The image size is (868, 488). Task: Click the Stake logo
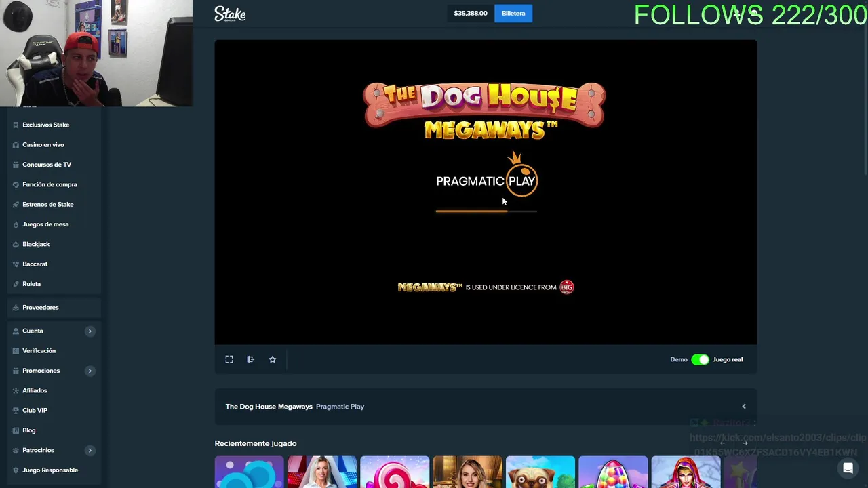(x=230, y=14)
